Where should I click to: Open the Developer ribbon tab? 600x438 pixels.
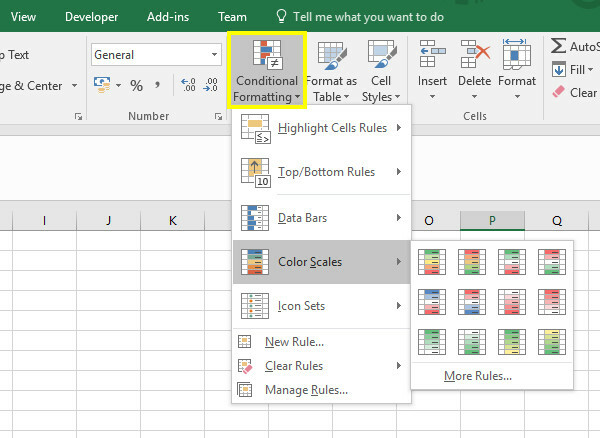pos(91,16)
